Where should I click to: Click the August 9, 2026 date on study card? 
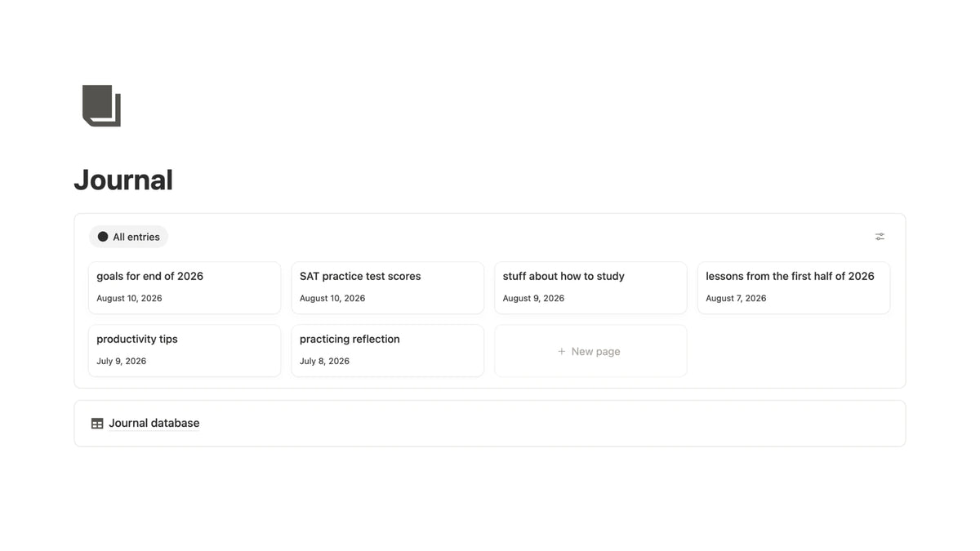(x=533, y=298)
